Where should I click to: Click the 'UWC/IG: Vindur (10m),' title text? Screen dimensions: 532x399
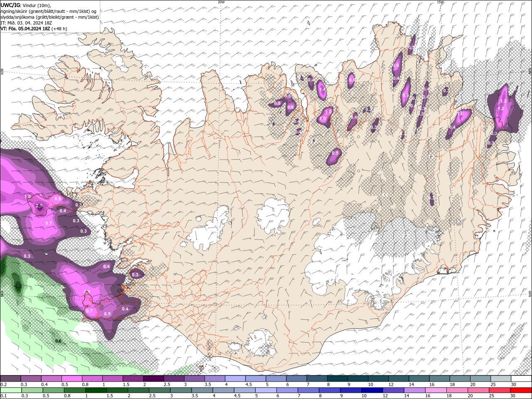coord(25,5)
